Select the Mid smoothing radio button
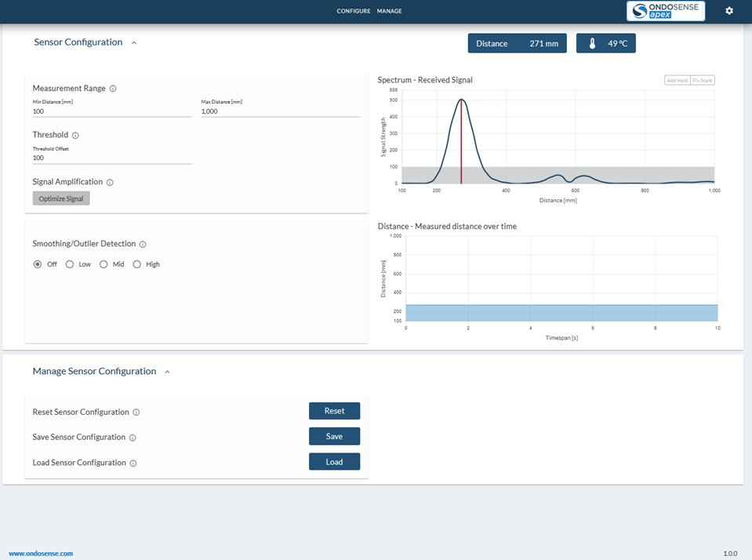Screen dimensions: 752x560 click(x=104, y=264)
